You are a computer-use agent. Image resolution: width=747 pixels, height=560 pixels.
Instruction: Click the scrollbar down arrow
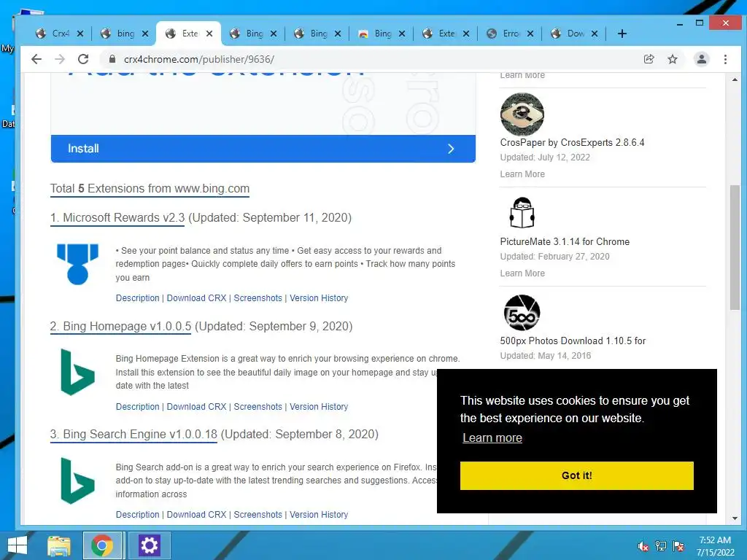point(735,518)
